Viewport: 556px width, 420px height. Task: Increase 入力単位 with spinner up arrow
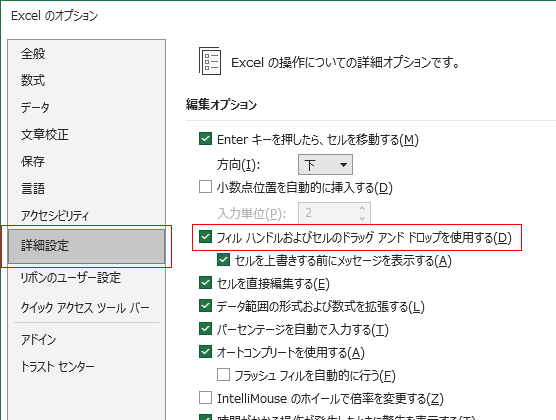[362, 209]
